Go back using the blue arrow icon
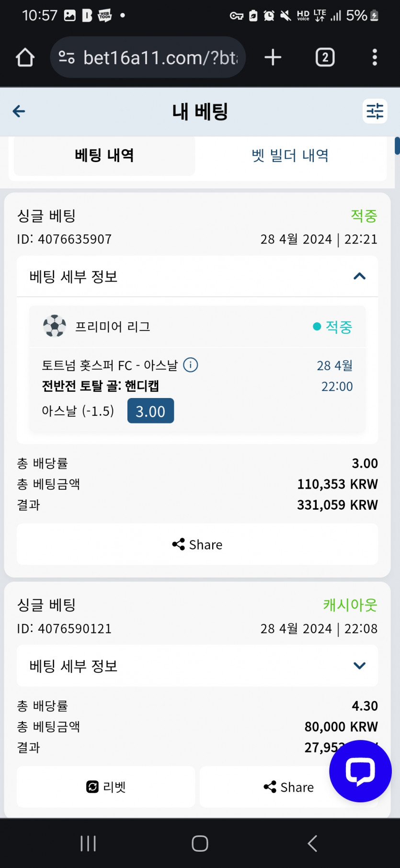 [19, 111]
